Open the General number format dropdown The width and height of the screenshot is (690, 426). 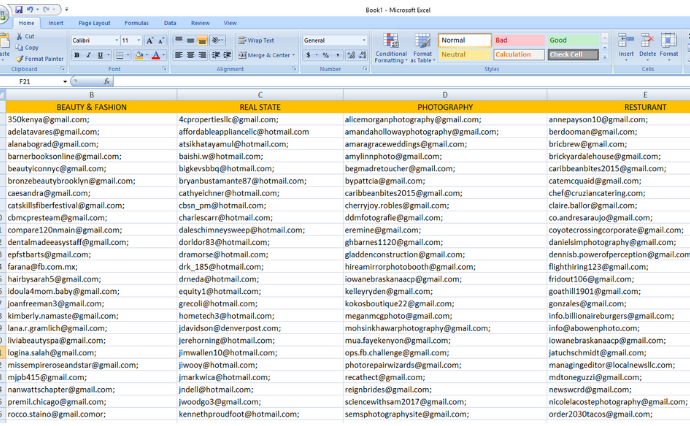[364, 40]
